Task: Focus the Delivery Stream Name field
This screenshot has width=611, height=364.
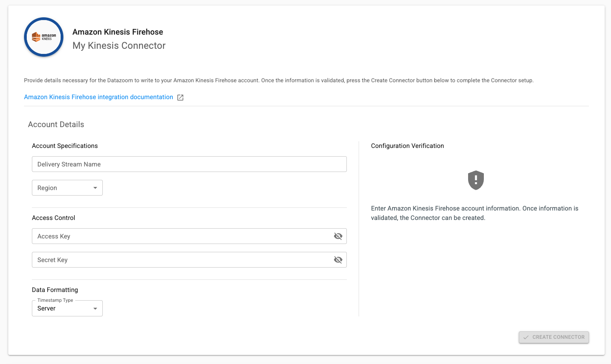Action: pyautogui.click(x=189, y=164)
